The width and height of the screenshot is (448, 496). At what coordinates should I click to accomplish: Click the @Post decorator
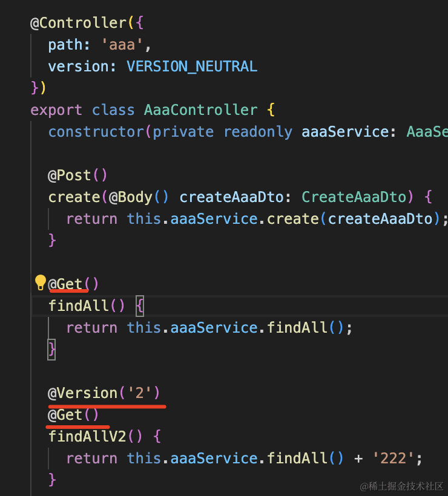pos(70,175)
